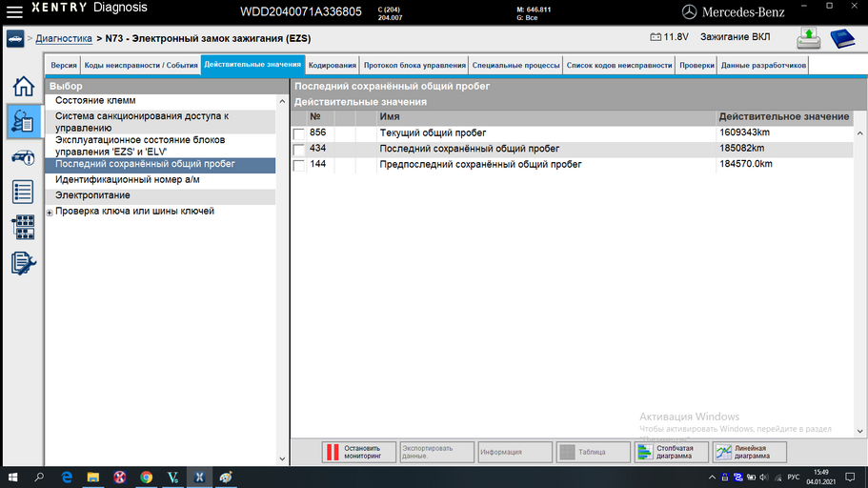Click the value 184570.0km cell
The width and height of the screenshot is (868, 488).
pyautogui.click(x=784, y=164)
